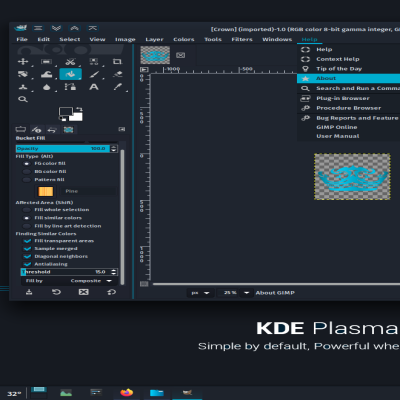Restore tool preset icon
Screen dimensions: 400x400
(x=56, y=292)
